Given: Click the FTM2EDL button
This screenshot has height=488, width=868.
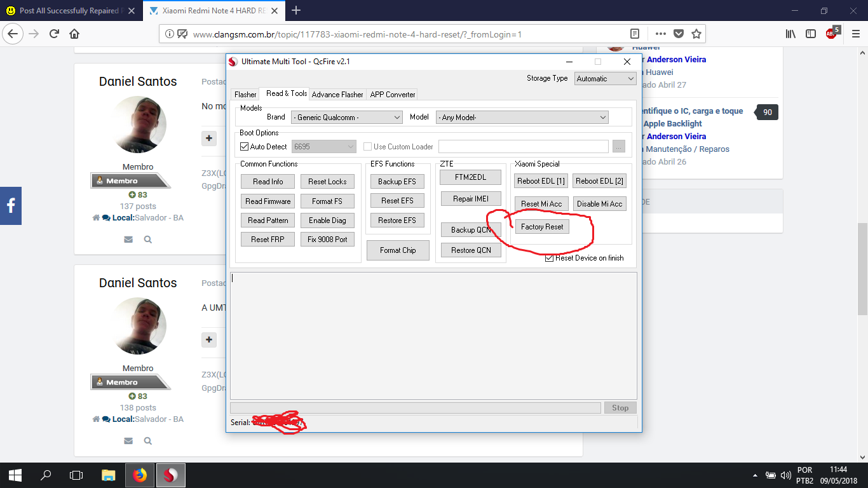Looking at the screenshot, I should [x=471, y=177].
